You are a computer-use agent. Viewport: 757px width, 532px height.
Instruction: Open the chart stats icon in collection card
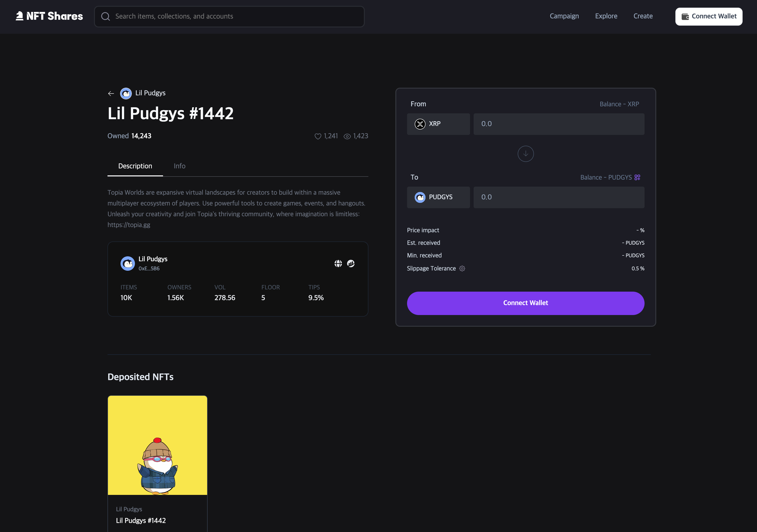(351, 263)
